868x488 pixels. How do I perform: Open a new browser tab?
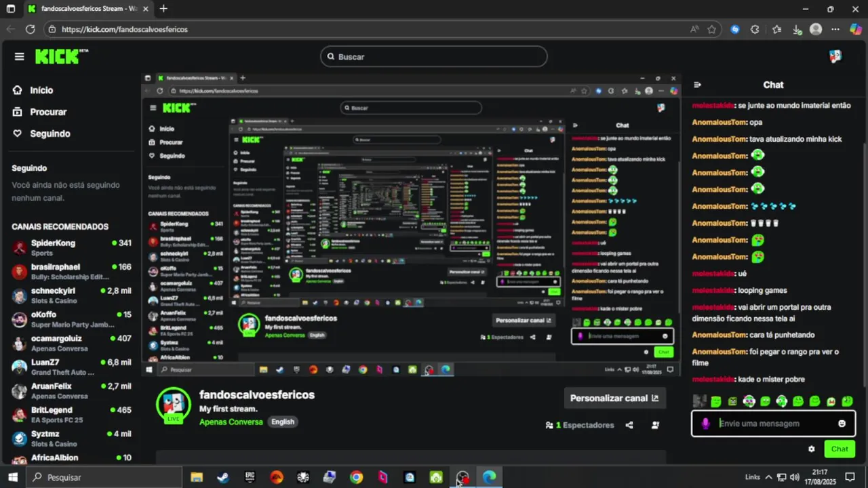click(163, 9)
